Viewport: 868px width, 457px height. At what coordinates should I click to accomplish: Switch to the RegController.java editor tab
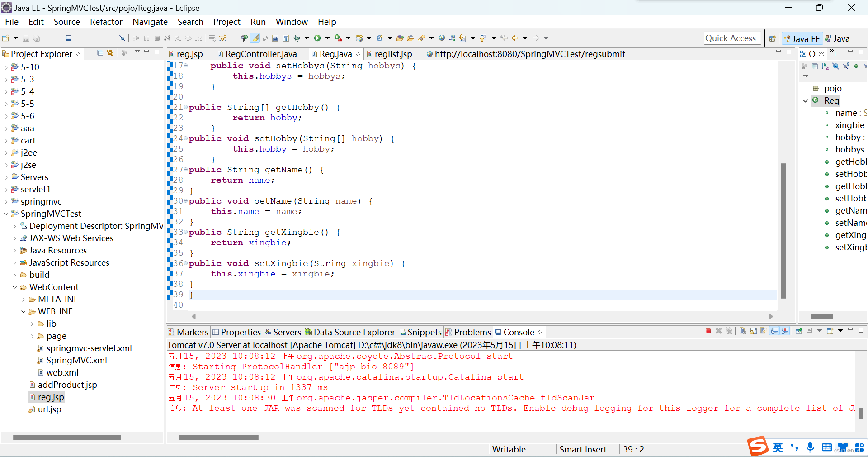(261, 54)
